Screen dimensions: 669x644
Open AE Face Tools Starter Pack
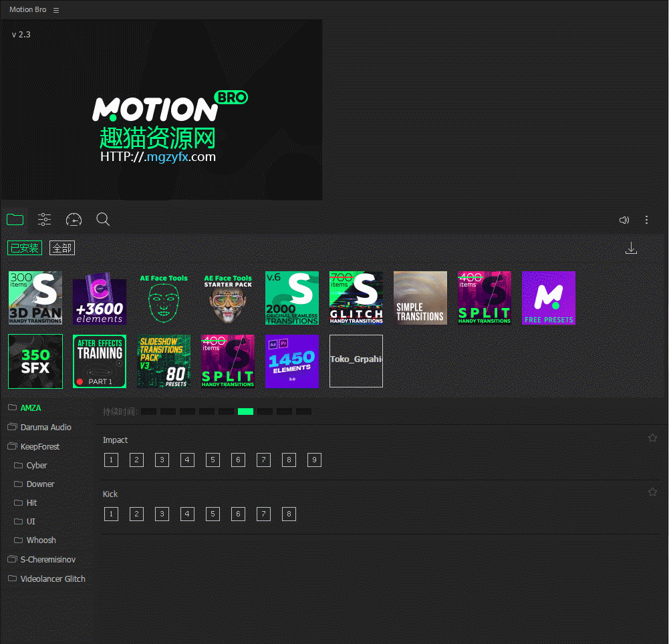228,298
